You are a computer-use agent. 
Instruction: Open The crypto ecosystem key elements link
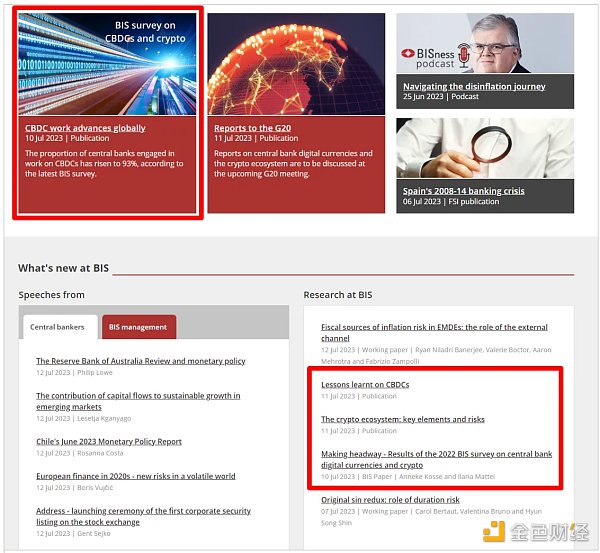[x=403, y=419]
